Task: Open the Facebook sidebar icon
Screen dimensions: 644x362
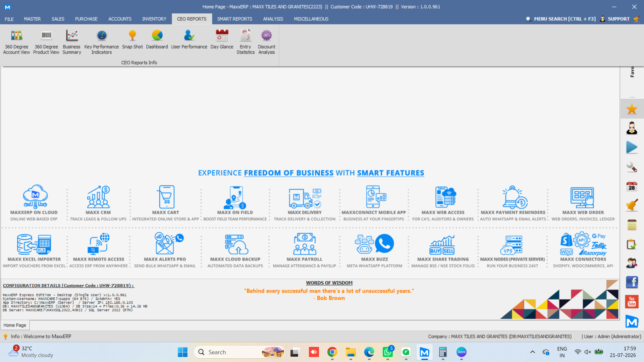Action: (632, 282)
